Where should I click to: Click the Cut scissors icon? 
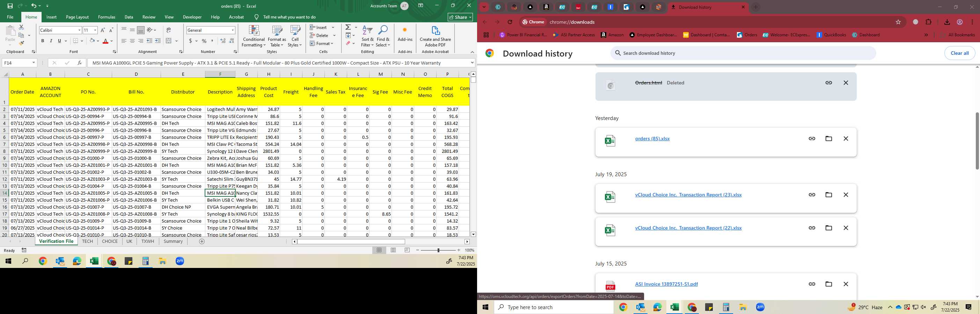click(x=21, y=27)
